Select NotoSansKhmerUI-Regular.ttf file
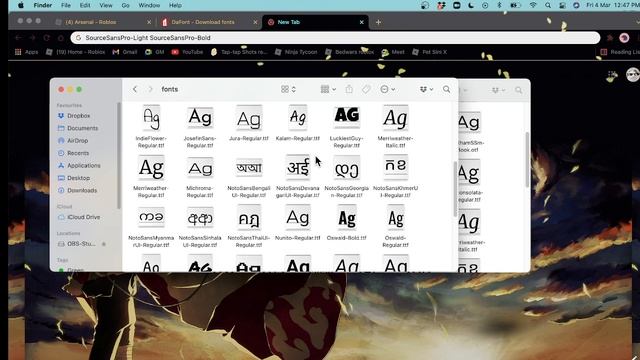The height and width of the screenshot is (360, 640). pyautogui.click(x=395, y=177)
